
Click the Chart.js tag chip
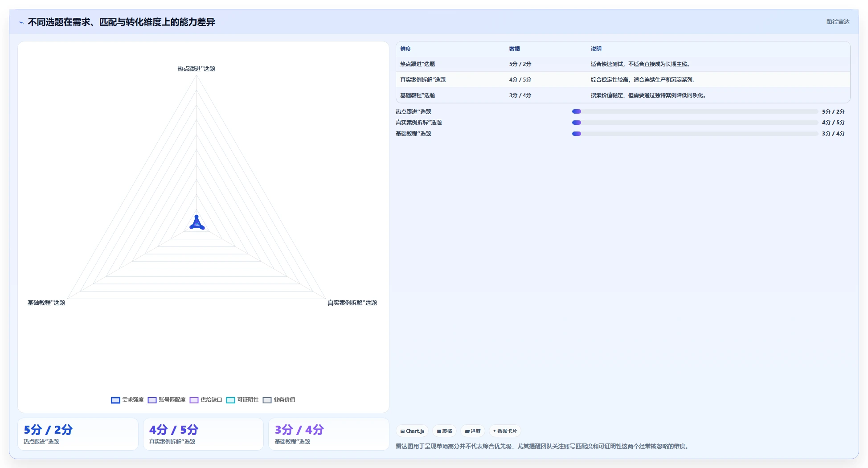(x=412, y=431)
